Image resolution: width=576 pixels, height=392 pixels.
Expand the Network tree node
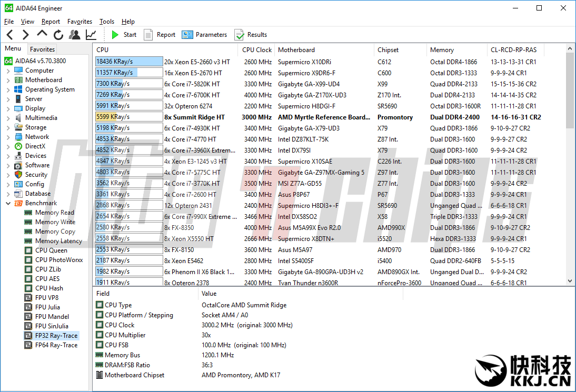(x=8, y=137)
